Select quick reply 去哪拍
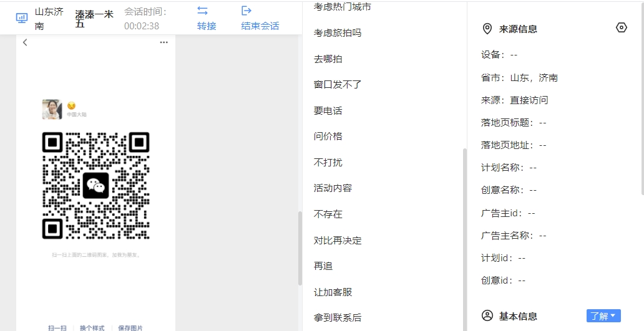 [328, 59]
